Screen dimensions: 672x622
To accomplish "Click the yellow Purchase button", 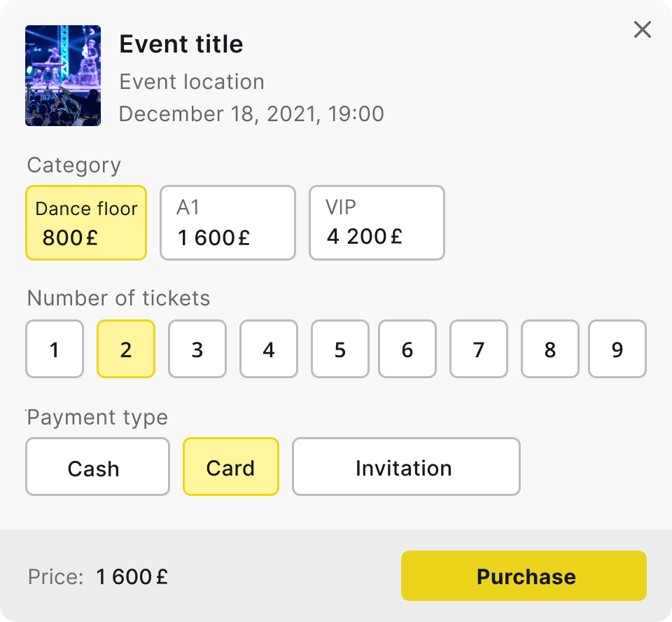I will click(524, 576).
